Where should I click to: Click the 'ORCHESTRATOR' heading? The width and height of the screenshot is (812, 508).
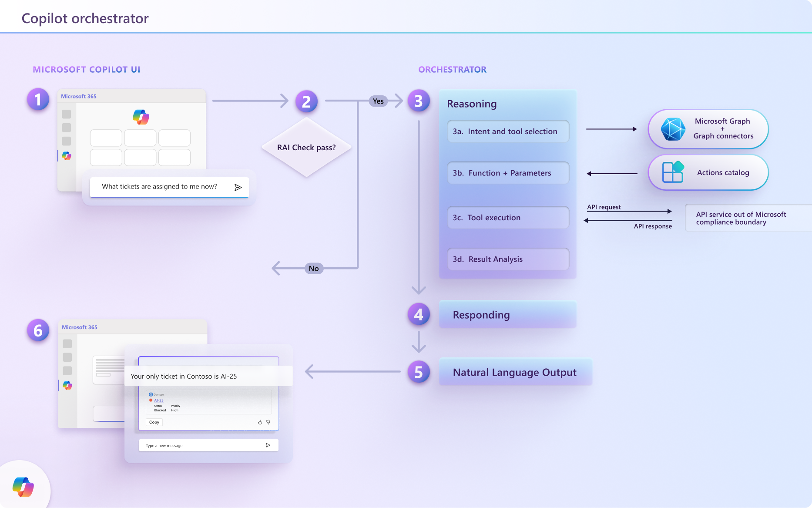tap(453, 70)
